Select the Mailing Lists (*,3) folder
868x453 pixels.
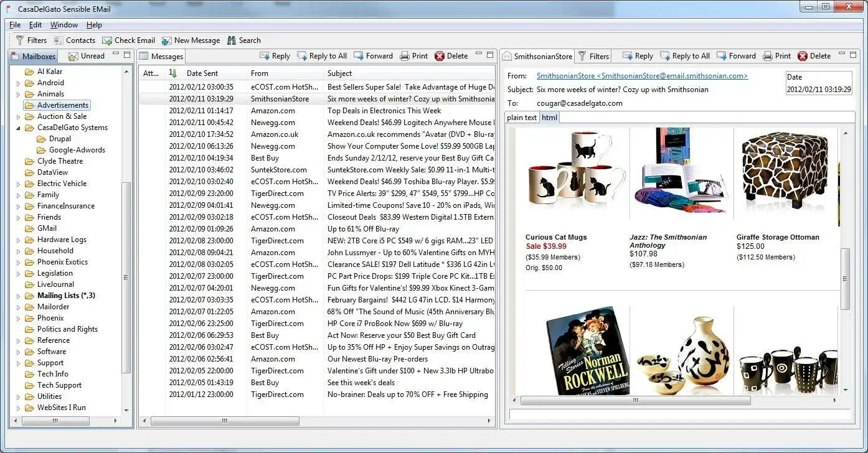coord(60,296)
